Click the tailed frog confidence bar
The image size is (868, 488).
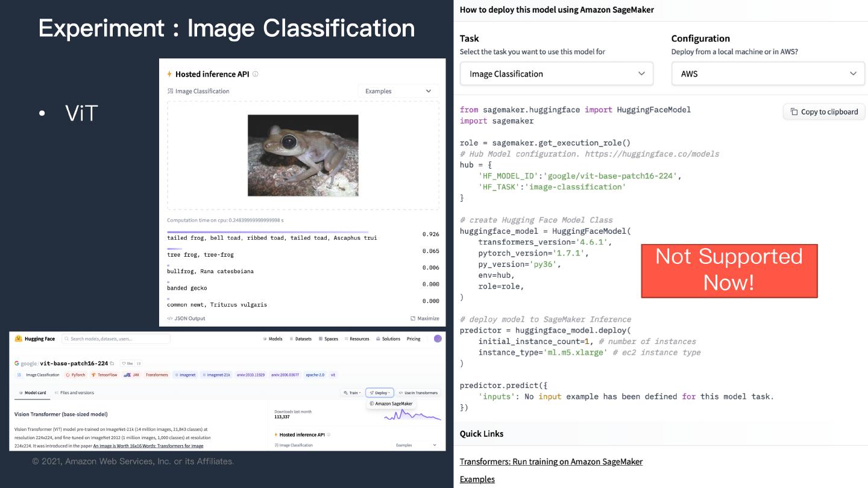[268, 232]
